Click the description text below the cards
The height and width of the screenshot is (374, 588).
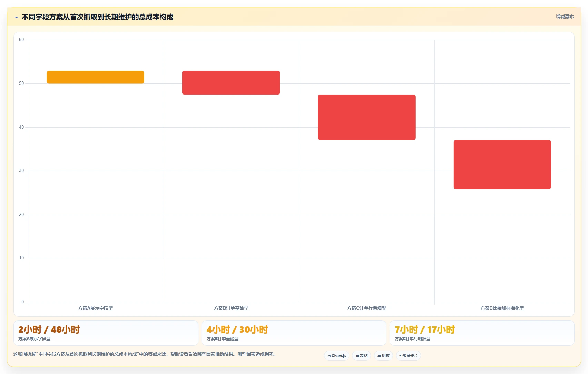click(145, 354)
